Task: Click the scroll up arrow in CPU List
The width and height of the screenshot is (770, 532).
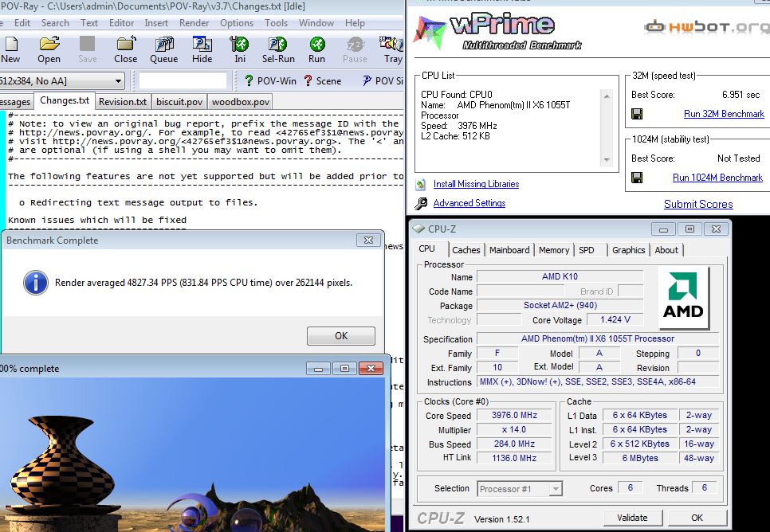Action: coord(607,96)
